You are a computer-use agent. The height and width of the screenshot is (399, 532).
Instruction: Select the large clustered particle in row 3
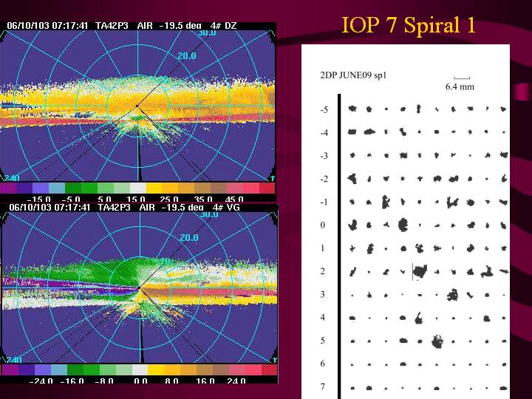coord(453,295)
